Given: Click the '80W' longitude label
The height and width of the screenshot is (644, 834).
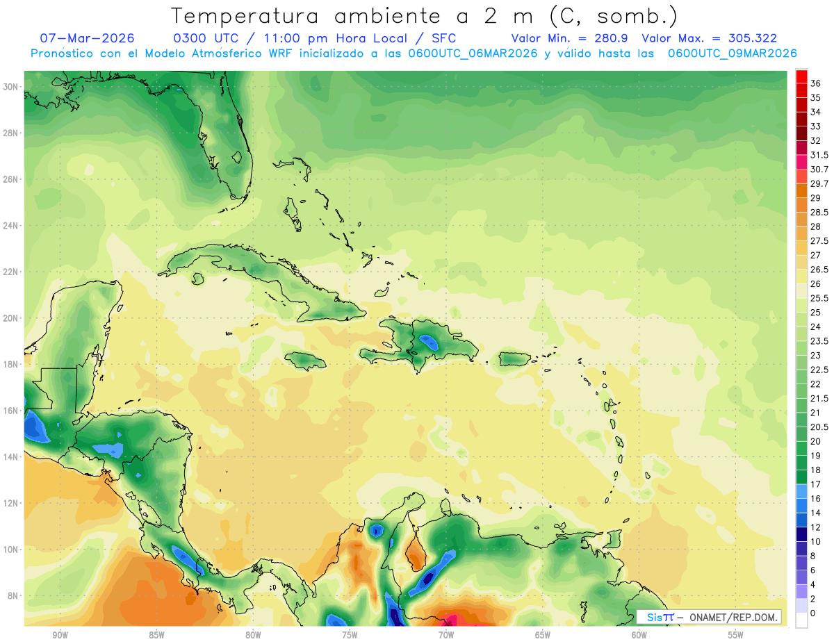Looking at the screenshot, I should pyautogui.click(x=253, y=635).
